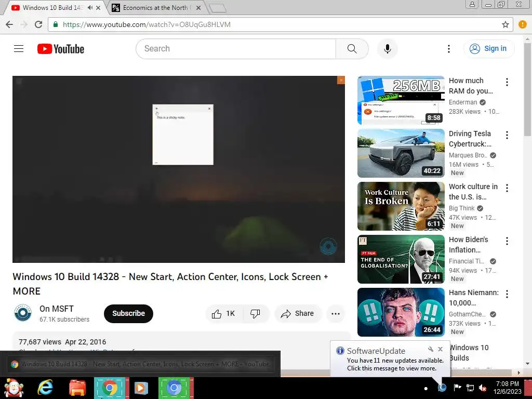
Task: Click the horizontal scrollbar right arrow
Action: pos(519,373)
